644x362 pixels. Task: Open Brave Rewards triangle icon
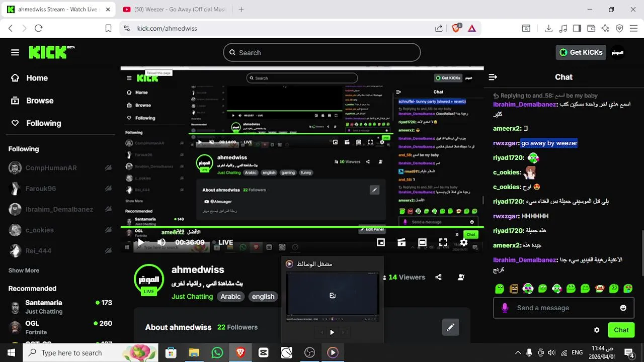click(x=472, y=29)
